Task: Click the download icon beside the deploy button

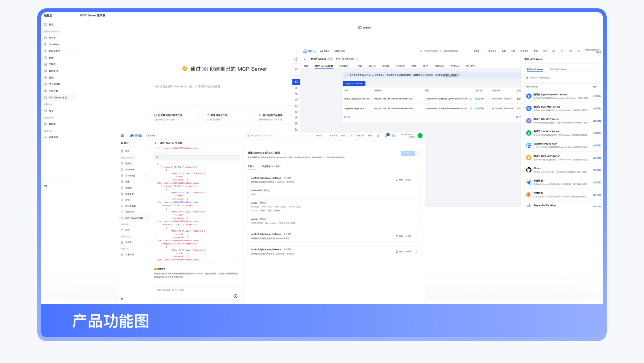Action: (x=419, y=154)
